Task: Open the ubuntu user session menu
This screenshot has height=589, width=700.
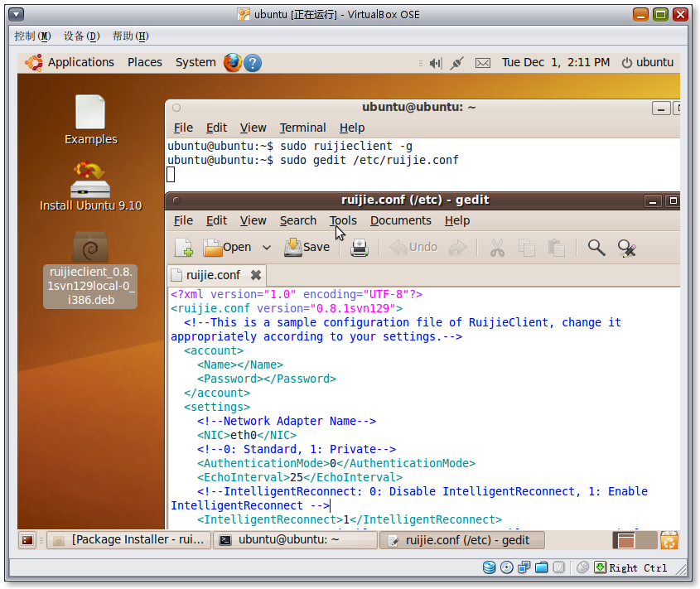Action: click(648, 62)
